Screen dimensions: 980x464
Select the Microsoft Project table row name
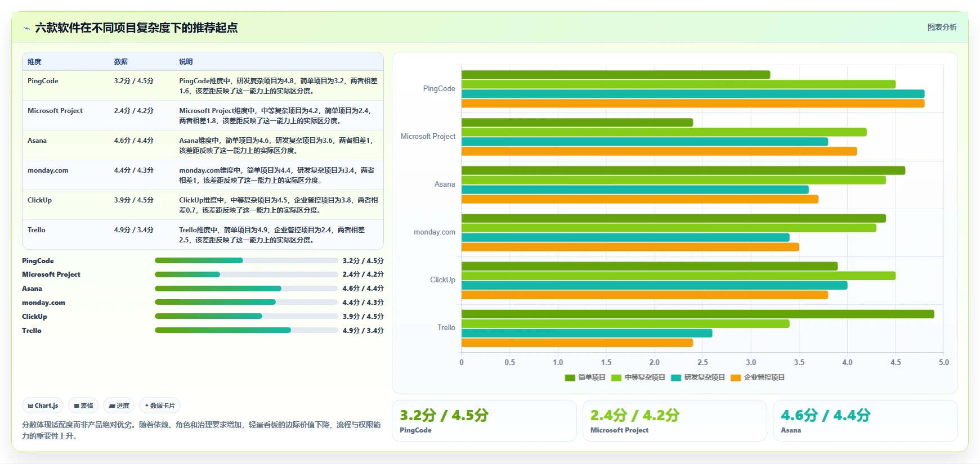(55, 111)
